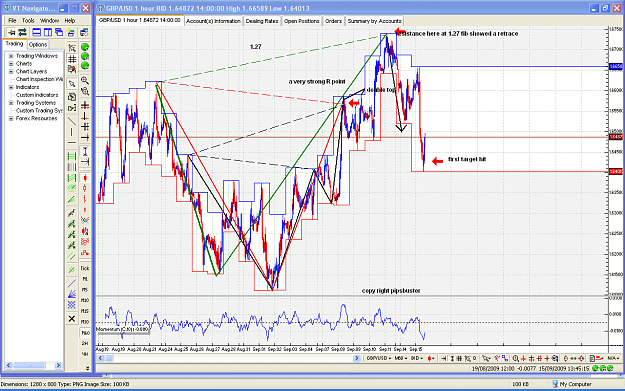The width and height of the screenshot is (625, 391).
Task: Open the GBP/USD symbol dropdown
Action: [379, 358]
